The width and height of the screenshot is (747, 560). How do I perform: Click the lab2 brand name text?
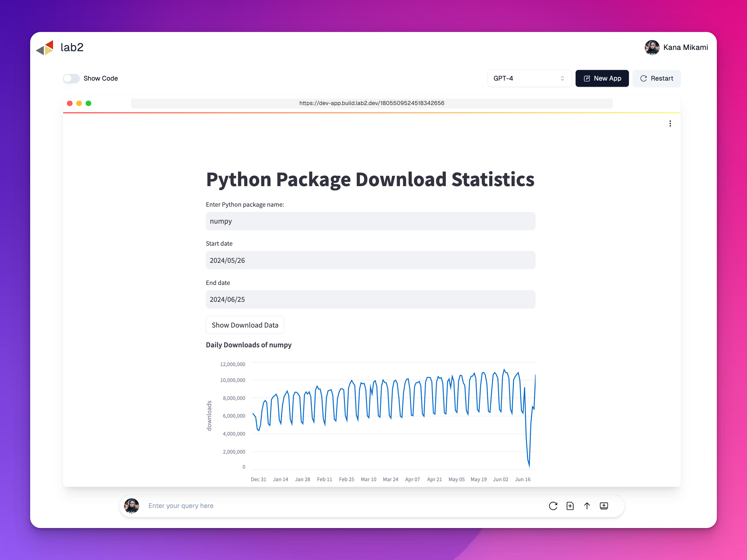[72, 48]
